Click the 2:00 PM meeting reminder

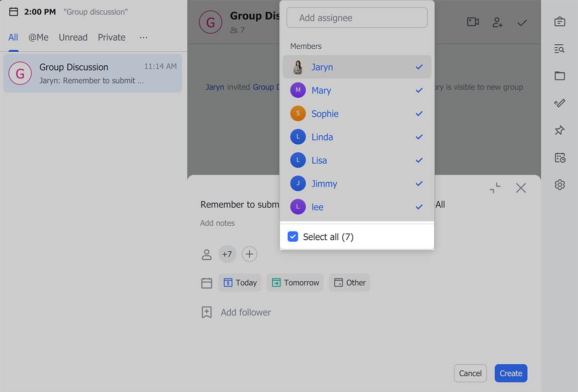68,12
